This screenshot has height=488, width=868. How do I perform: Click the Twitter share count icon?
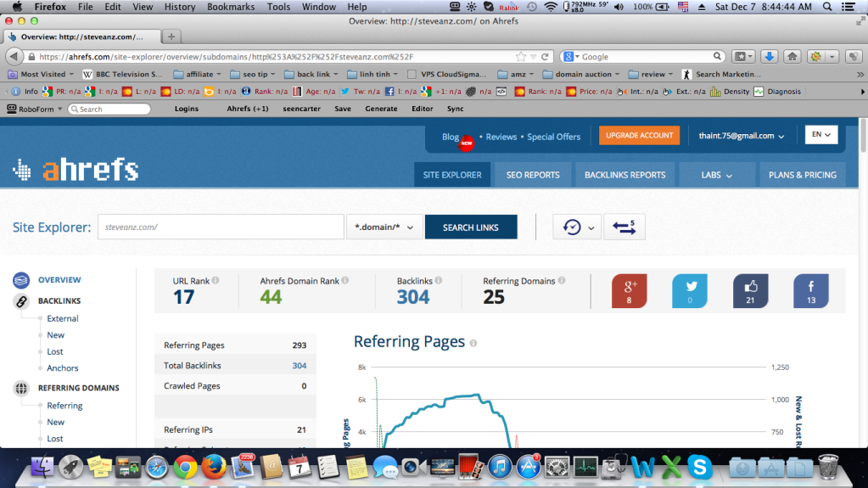[x=690, y=291]
